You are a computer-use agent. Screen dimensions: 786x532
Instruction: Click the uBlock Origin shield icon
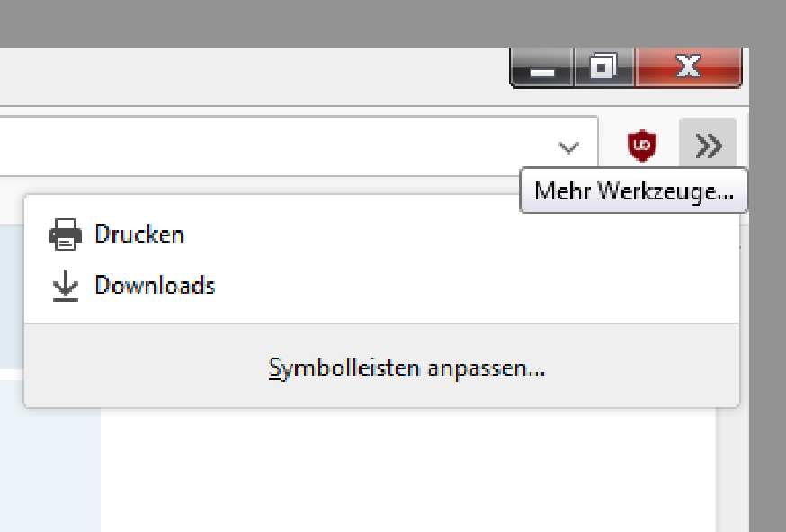coord(641,145)
